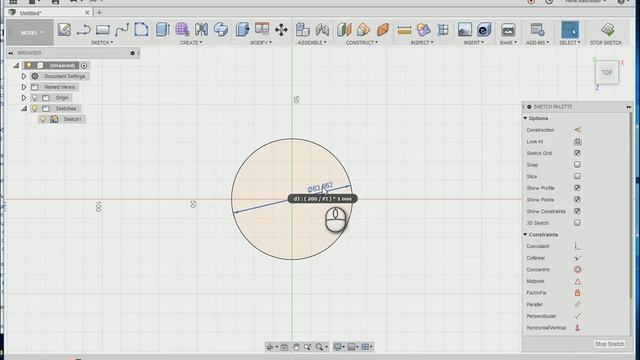Open the Create Form purple mesh icon
The width and height of the screenshot is (640, 360).
coord(182,30)
